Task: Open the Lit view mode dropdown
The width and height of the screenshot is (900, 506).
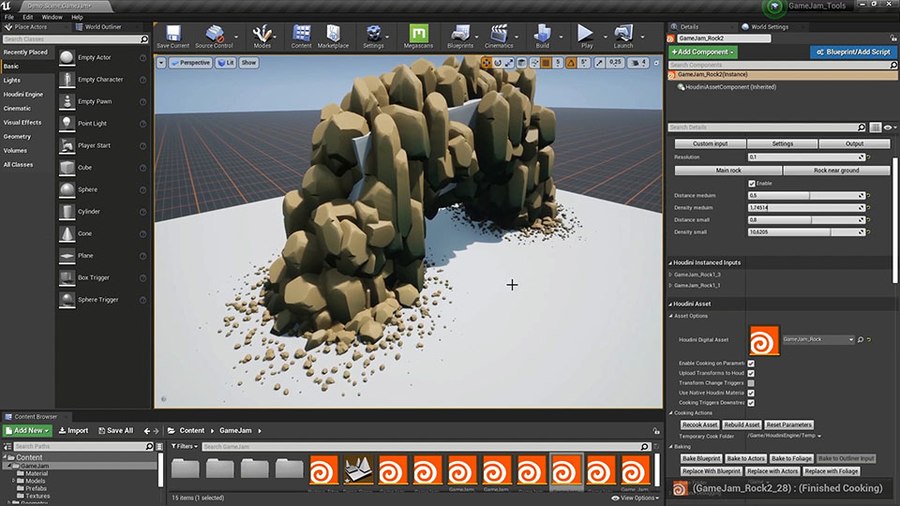Action: click(226, 63)
